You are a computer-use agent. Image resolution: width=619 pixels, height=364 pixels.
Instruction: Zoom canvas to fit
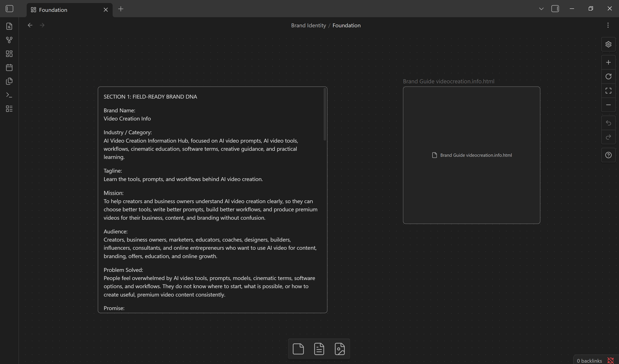608,91
